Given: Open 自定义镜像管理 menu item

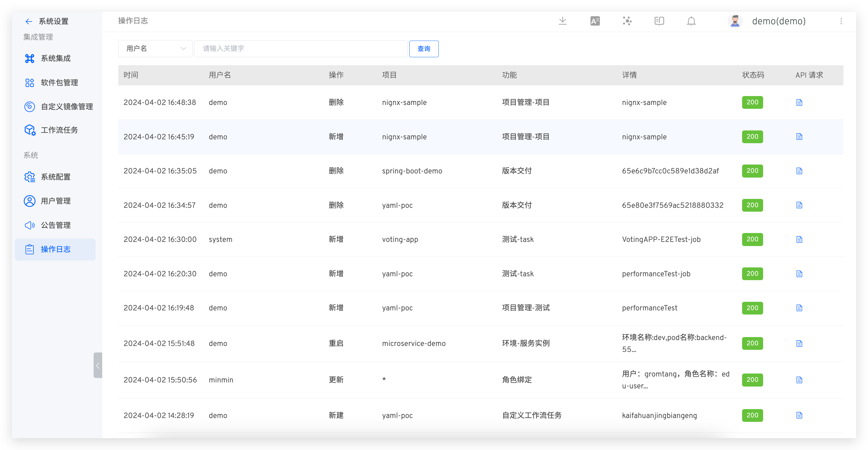Looking at the screenshot, I should point(67,106).
